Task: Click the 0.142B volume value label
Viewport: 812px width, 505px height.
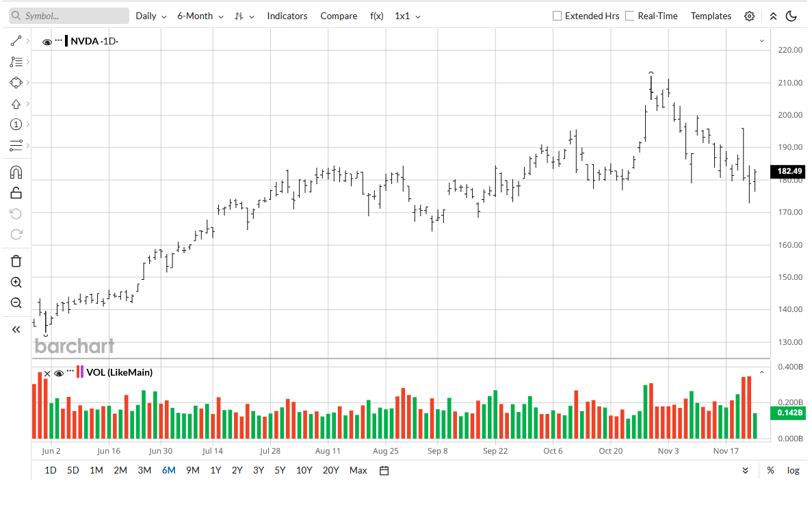Action: tap(789, 413)
